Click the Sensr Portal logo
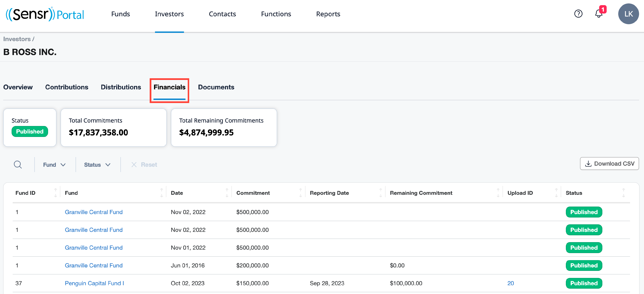Screen dimensions: 644x294 [x=45, y=14]
